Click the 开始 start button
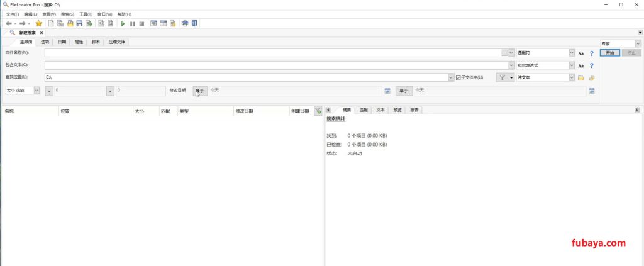 coord(610,53)
